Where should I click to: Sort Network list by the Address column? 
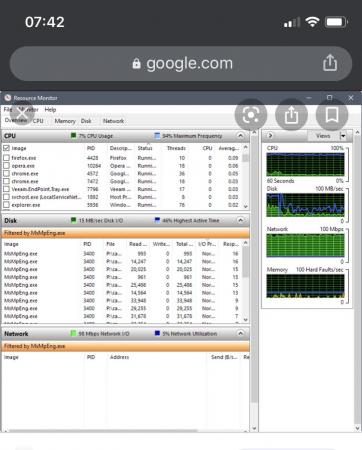click(x=119, y=357)
